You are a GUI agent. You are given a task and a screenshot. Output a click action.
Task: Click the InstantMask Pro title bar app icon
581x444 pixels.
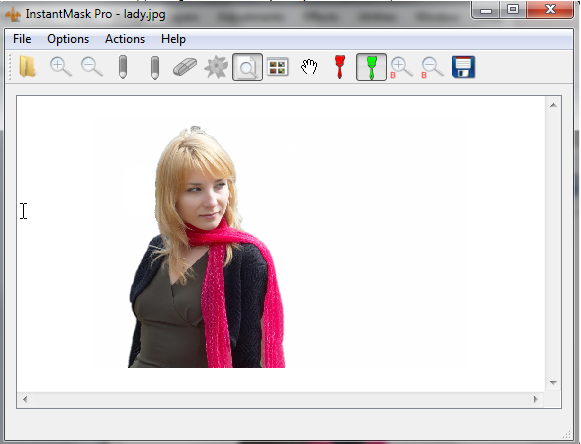(13, 15)
